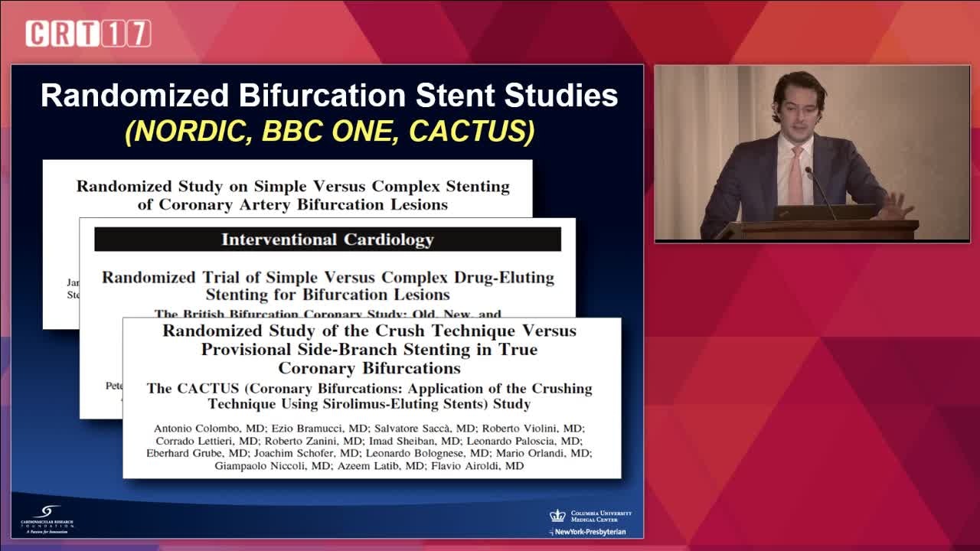Click the yellow '(NORDIC, BBC ONE, CACTUS)' subtitle
Image resolution: width=980 pixels, height=551 pixels.
329,131
